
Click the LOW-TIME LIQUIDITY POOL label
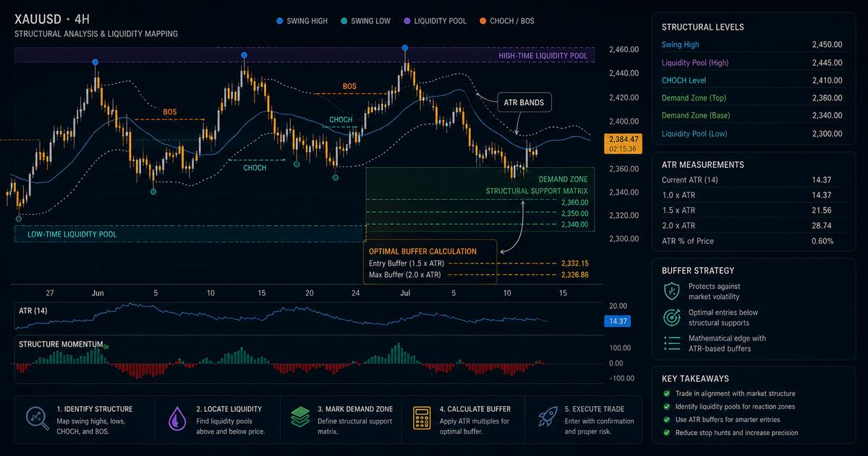(x=72, y=235)
